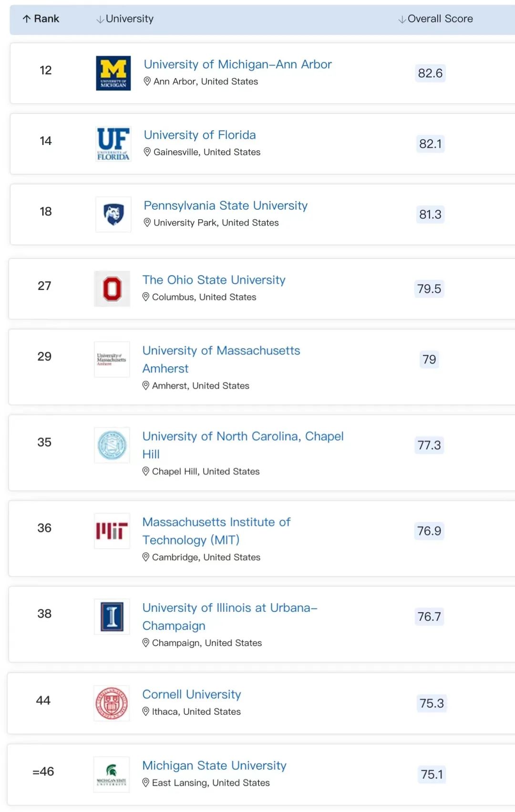Open the Cornell University link
The width and height of the screenshot is (515, 812).
[x=192, y=694]
